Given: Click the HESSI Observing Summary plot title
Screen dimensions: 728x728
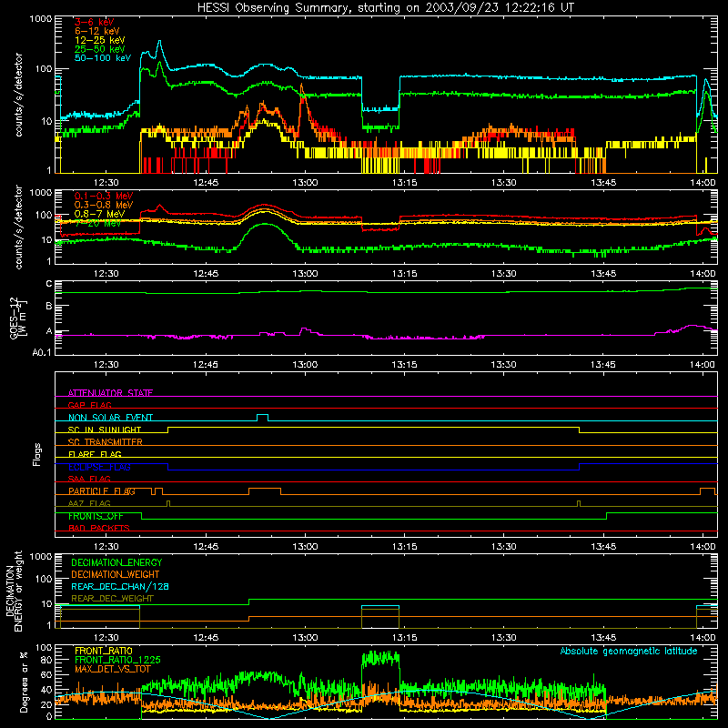Looking at the screenshot, I should click(385, 8).
